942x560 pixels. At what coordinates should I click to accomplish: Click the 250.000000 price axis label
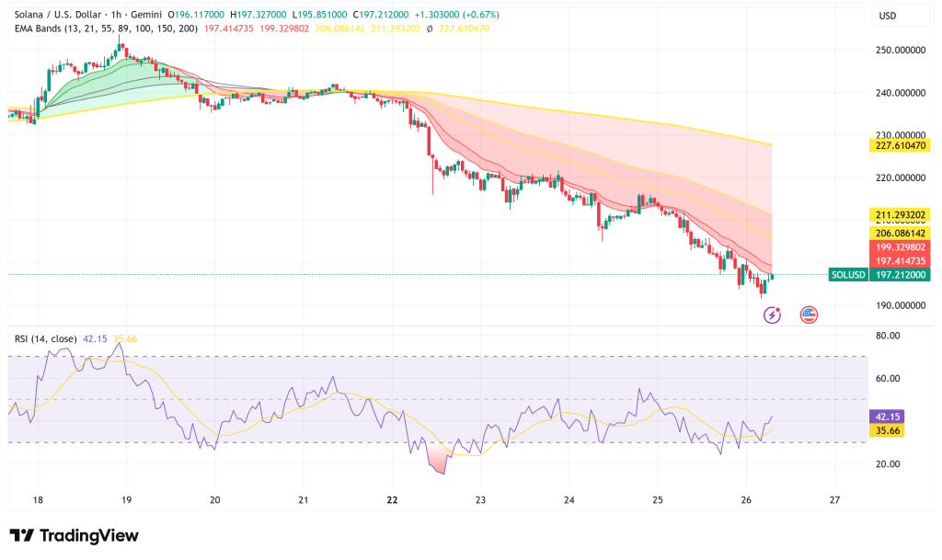click(900, 51)
